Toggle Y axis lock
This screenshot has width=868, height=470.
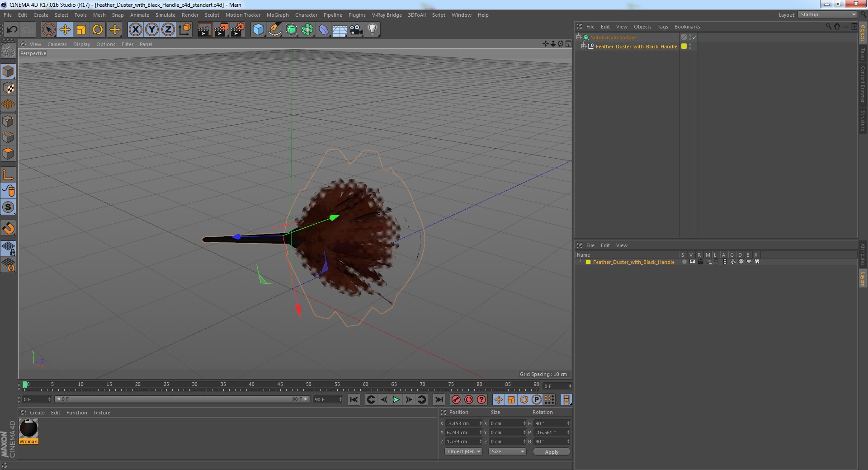click(x=152, y=30)
